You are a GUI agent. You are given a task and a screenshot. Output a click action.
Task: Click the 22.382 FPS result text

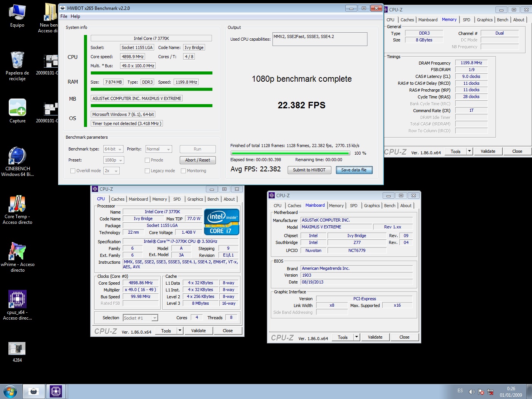[x=302, y=105]
